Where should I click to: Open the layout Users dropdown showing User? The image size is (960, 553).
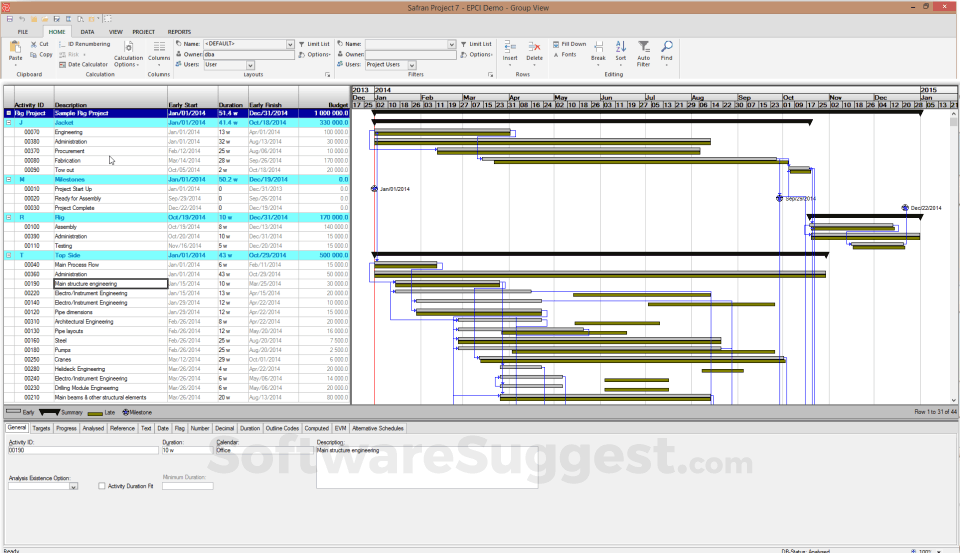click(250, 65)
